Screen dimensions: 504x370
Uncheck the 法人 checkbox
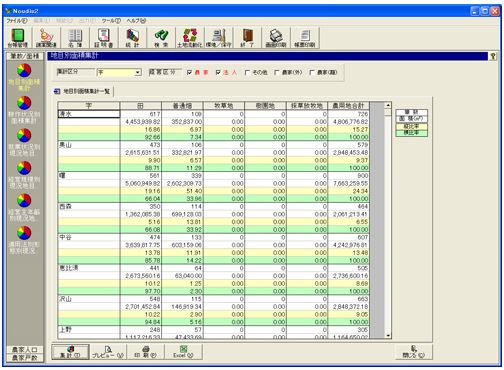coord(218,72)
